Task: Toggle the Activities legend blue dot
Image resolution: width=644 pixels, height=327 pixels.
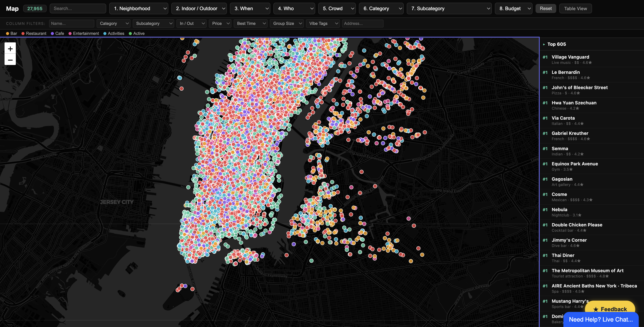Action: point(105,34)
